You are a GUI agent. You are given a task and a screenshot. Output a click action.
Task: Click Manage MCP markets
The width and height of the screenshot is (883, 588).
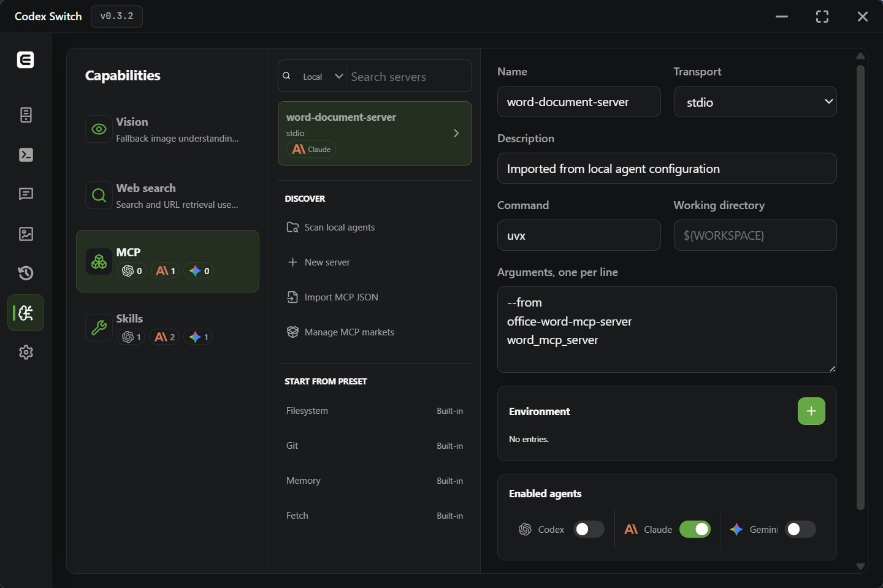(375, 332)
